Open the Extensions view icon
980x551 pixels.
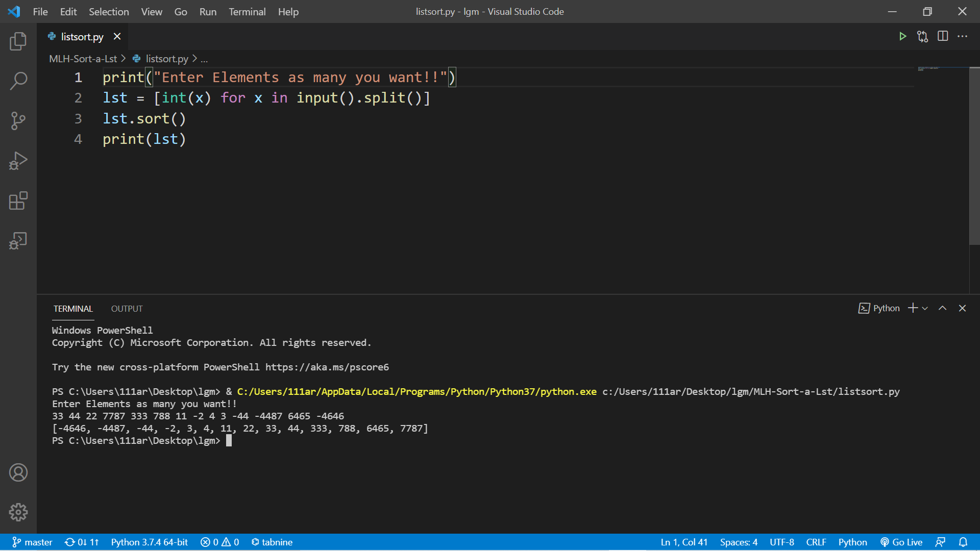tap(18, 201)
